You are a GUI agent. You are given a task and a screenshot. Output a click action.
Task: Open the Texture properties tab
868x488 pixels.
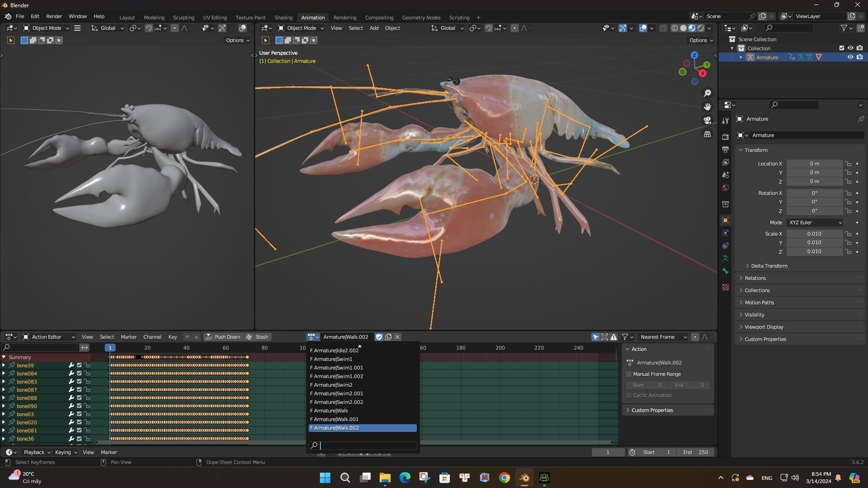click(725, 287)
